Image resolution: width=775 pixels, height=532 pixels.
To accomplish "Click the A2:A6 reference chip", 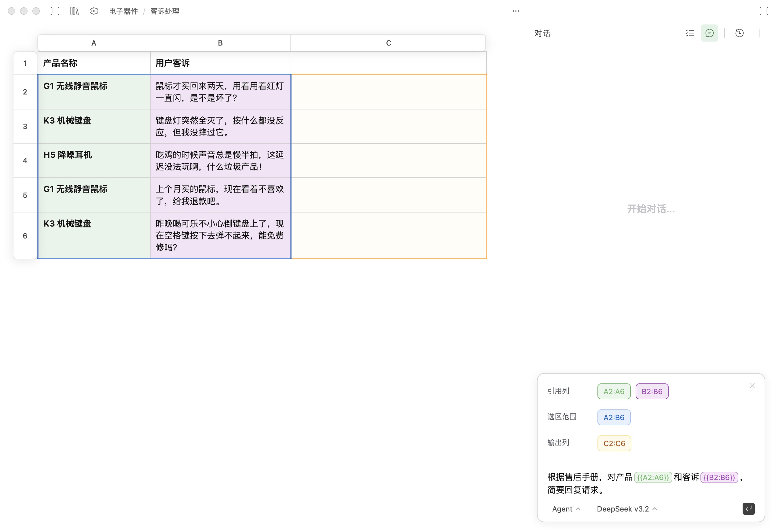I will click(x=614, y=391).
